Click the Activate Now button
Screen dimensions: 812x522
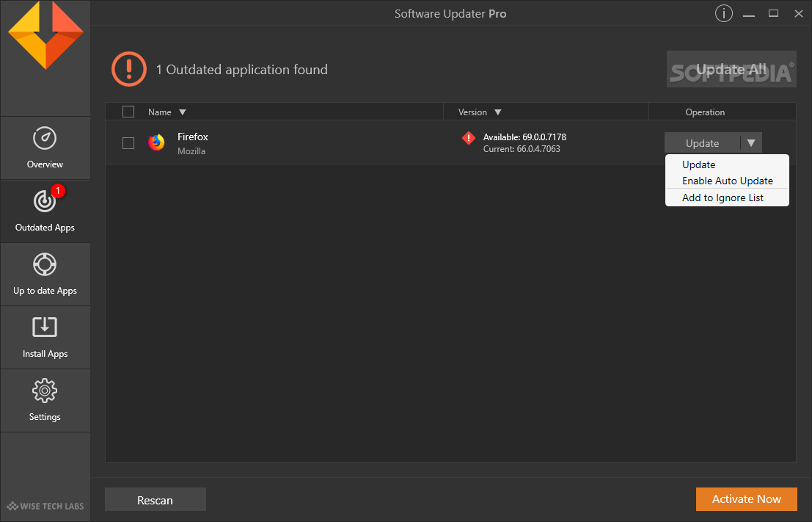tap(746, 499)
